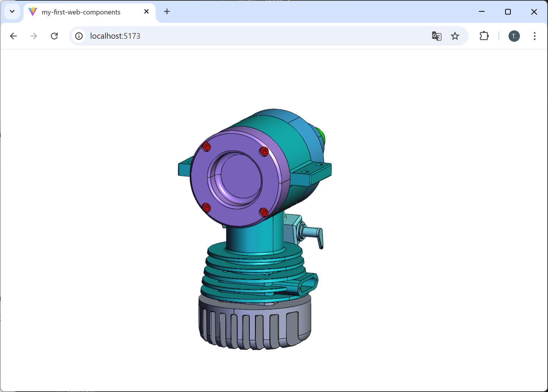
Task: View site information for localhost
Action: point(79,36)
